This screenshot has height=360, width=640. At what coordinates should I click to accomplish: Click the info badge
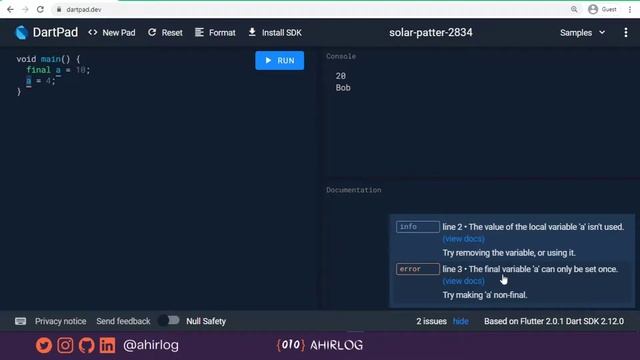(418, 227)
